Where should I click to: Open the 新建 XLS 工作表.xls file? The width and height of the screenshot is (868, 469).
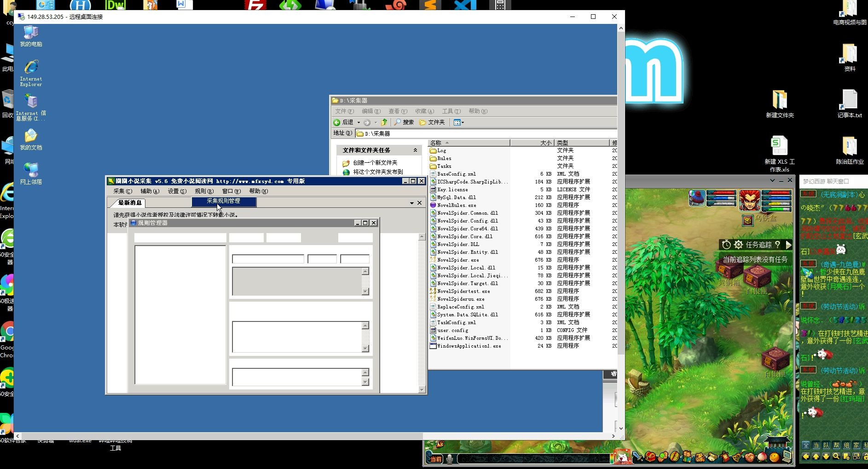coord(779,154)
